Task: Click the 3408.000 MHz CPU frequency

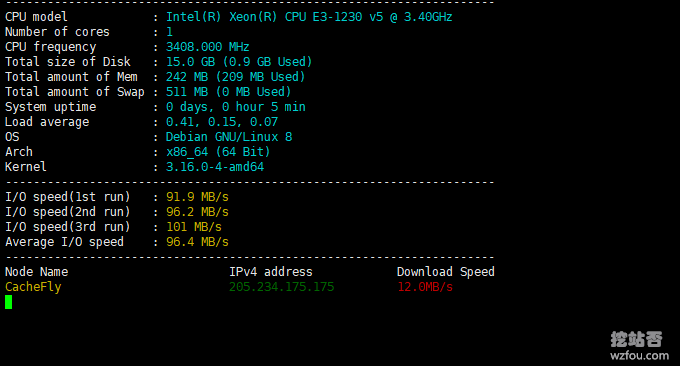Action: point(208,47)
